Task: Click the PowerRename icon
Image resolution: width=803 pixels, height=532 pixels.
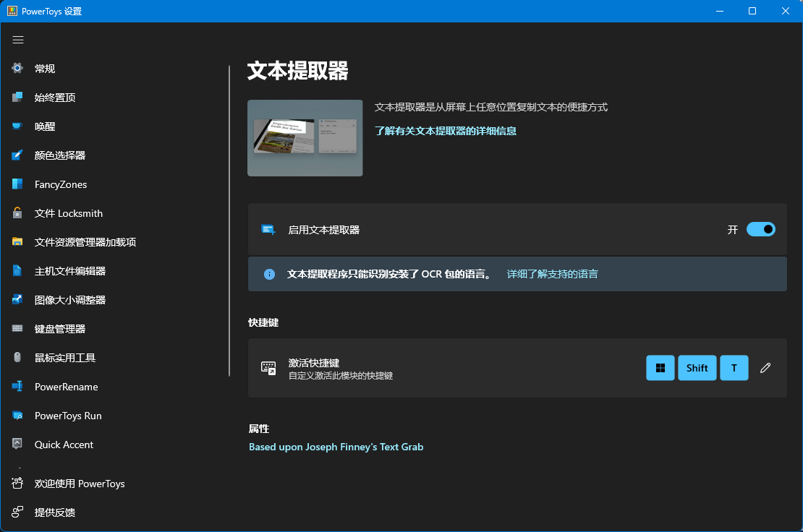Action: tap(17, 387)
